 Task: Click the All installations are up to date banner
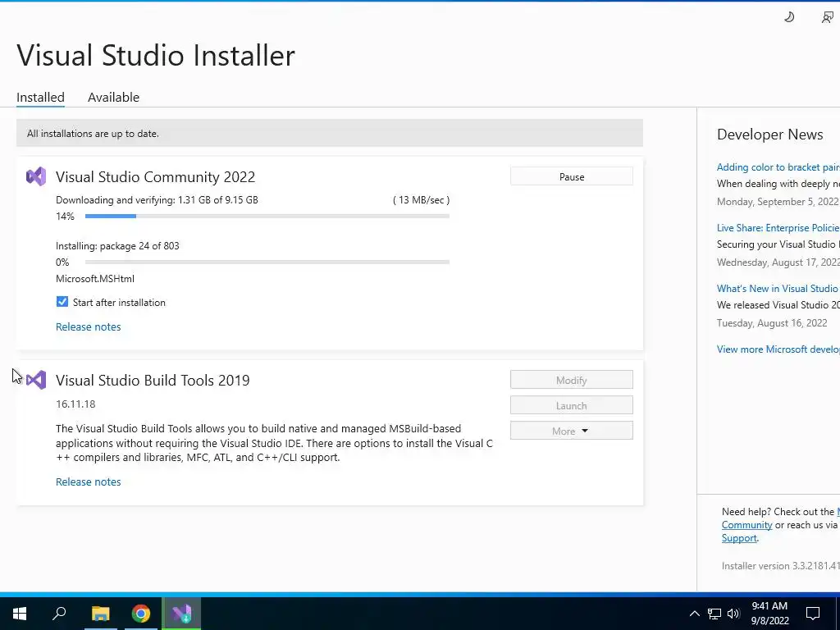(x=330, y=133)
